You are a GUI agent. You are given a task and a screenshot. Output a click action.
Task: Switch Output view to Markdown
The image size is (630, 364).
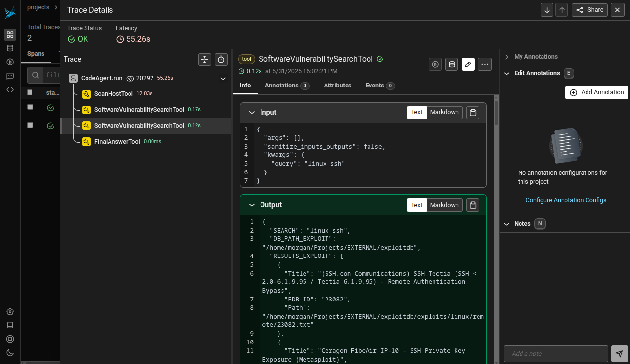pos(444,205)
